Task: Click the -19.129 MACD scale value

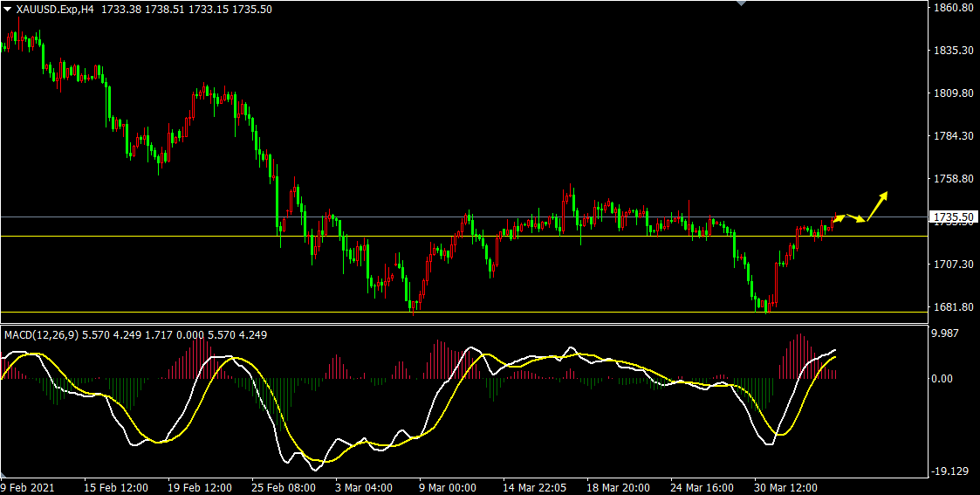Action: coord(949,471)
